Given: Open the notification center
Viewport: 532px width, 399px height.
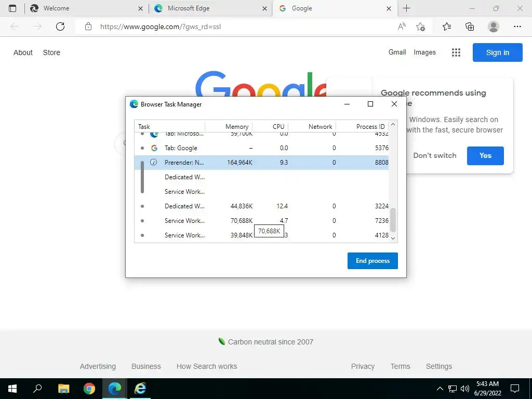Looking at the screenshot, I should click(515, 389).
